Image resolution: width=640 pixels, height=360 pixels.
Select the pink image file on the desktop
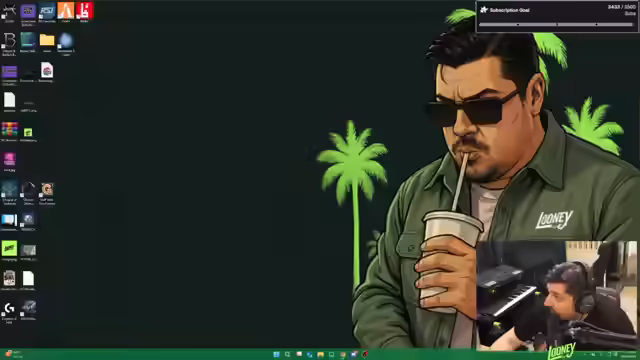point(9,159)
